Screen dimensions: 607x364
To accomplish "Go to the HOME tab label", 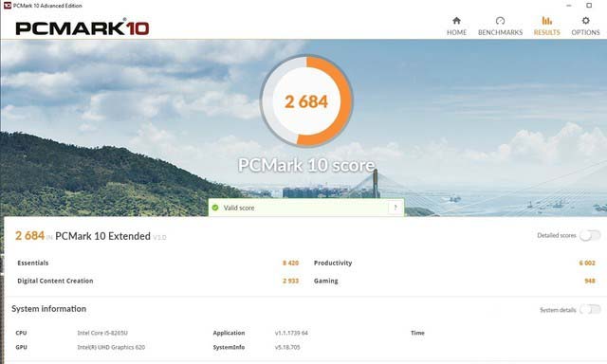I will click(457, 32).
